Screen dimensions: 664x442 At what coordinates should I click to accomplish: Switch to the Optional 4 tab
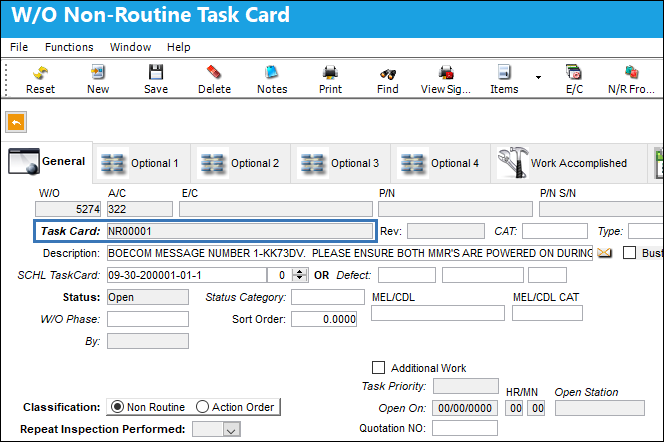[440, 163]
